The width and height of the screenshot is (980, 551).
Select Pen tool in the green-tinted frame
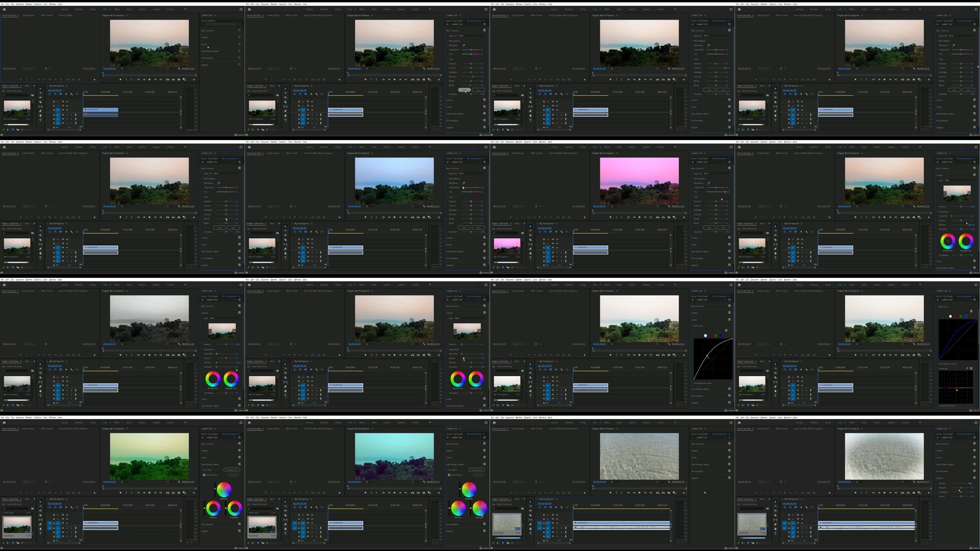point(40,524)
